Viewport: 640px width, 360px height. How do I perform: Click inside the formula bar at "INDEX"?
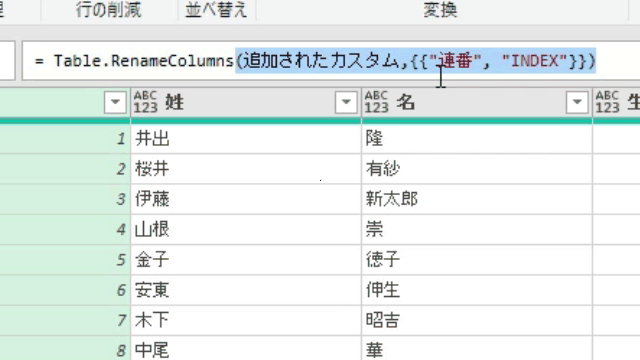(x=535, y=61)
